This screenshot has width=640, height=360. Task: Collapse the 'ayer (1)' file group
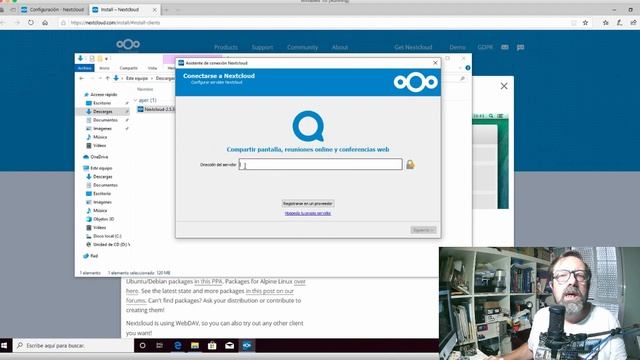136,100
